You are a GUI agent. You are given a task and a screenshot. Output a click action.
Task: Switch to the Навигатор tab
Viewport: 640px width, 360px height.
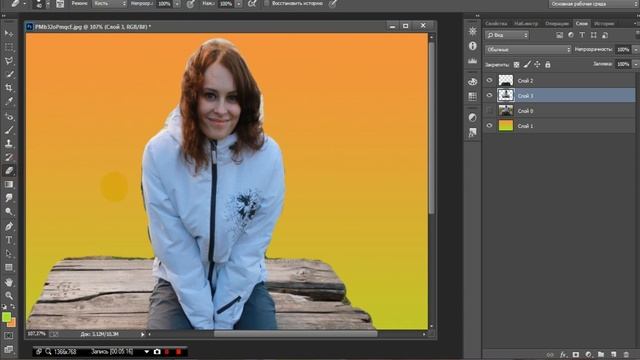point(526,24)
